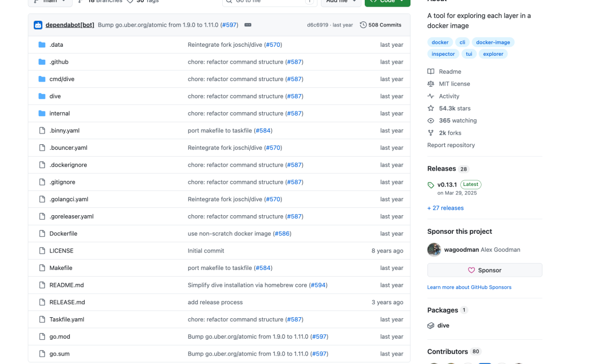The width and height of the screenshot is (609, 364).
Task: Click the RELEASE.md file icon
Action: coord(42,302)
